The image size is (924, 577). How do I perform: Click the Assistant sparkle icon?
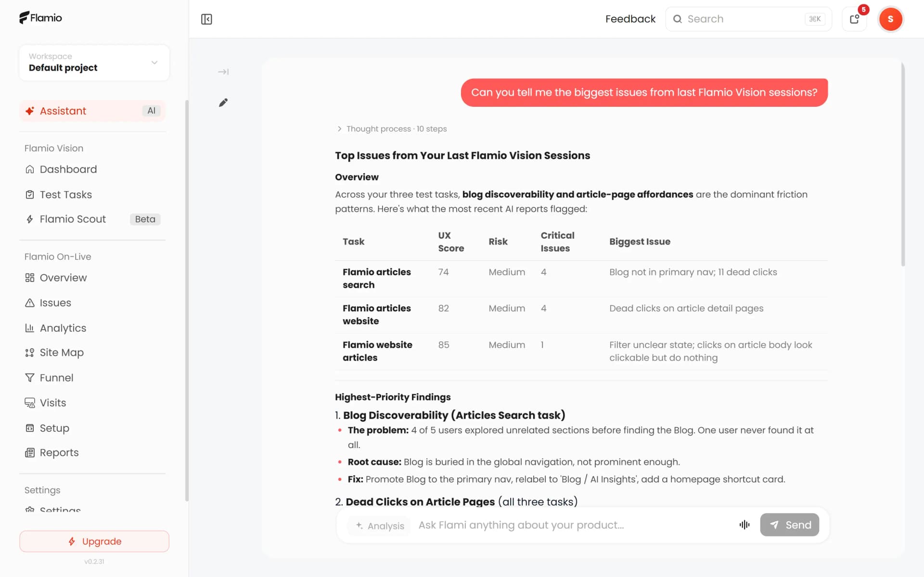coord(30,111)
